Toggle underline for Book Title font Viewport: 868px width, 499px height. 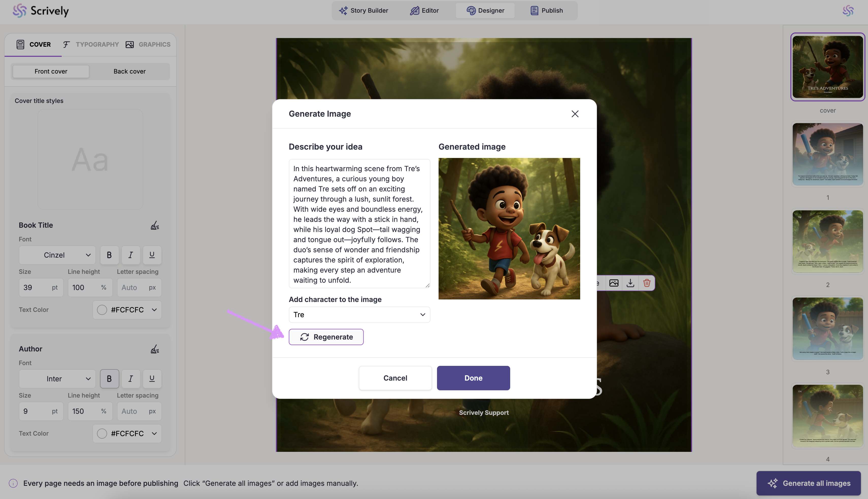point(152,255)
